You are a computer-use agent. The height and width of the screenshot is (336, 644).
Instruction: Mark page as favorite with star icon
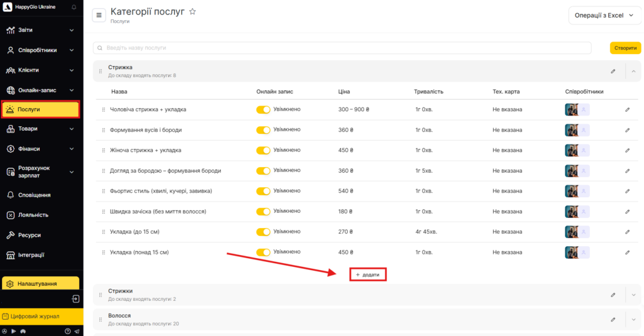pos(192,12)
